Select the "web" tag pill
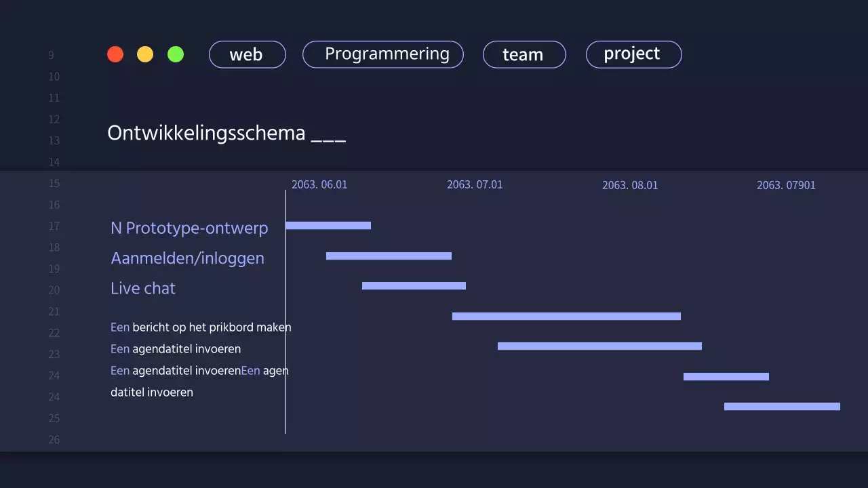Screen dimensions: 868x488 [247, 54]
